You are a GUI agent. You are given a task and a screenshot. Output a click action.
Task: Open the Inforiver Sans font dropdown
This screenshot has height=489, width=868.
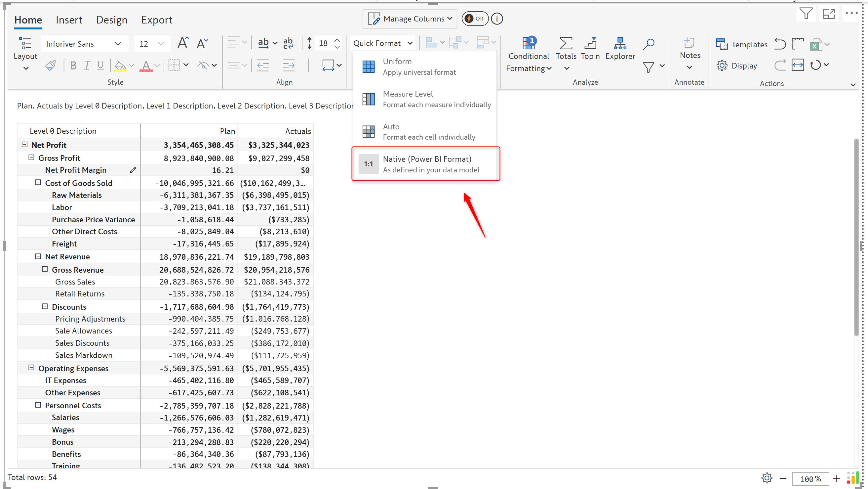tap(84, 44)
